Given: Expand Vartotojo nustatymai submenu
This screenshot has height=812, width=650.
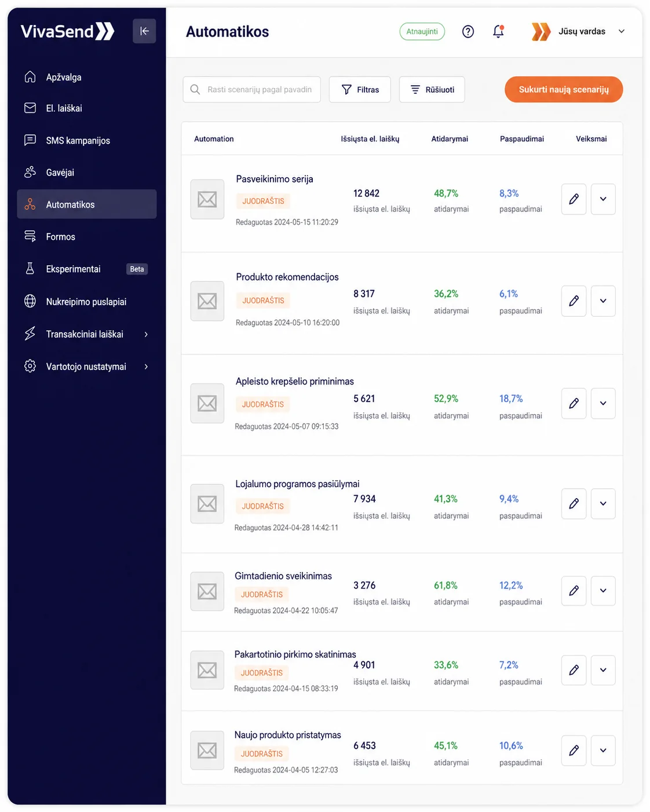Looking at the screenshot, I should pyautogui.click(x=146, y=367).
